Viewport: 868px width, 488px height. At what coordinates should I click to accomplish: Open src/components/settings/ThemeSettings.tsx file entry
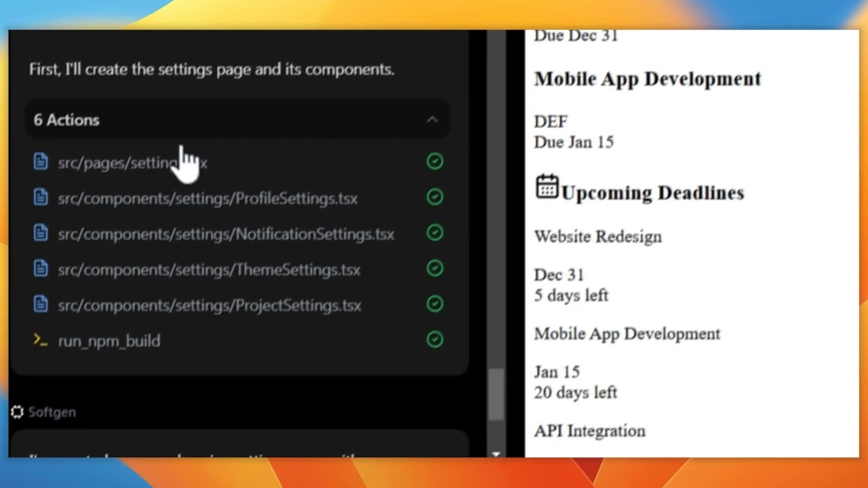coord(209,270)
